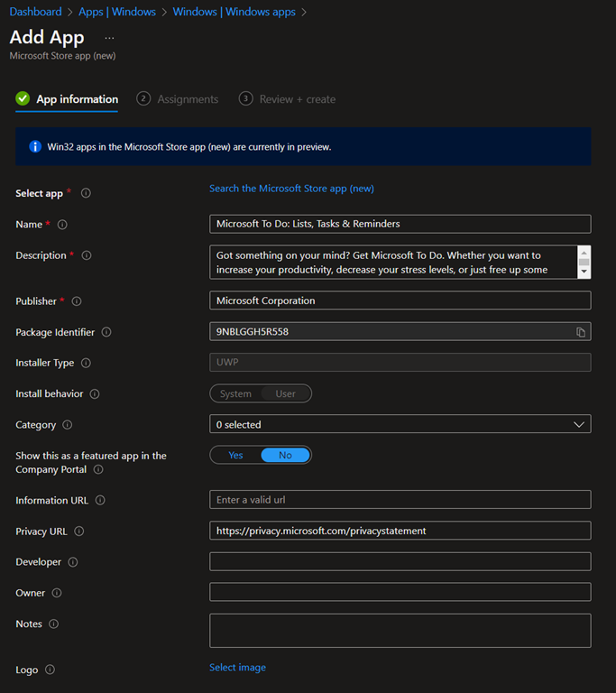This screenshot has height=693, width=616.
Task: Click the info icon beside Category
Action: tap(68, 425)
